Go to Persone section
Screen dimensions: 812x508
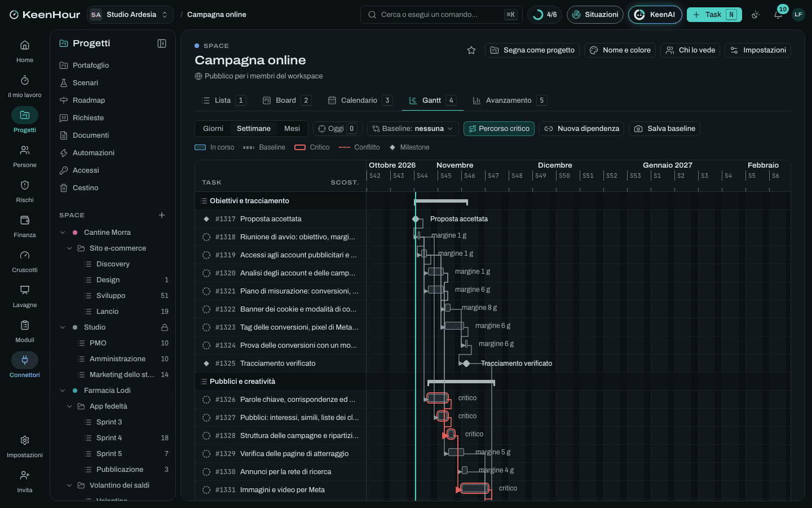tap(25, 156)
